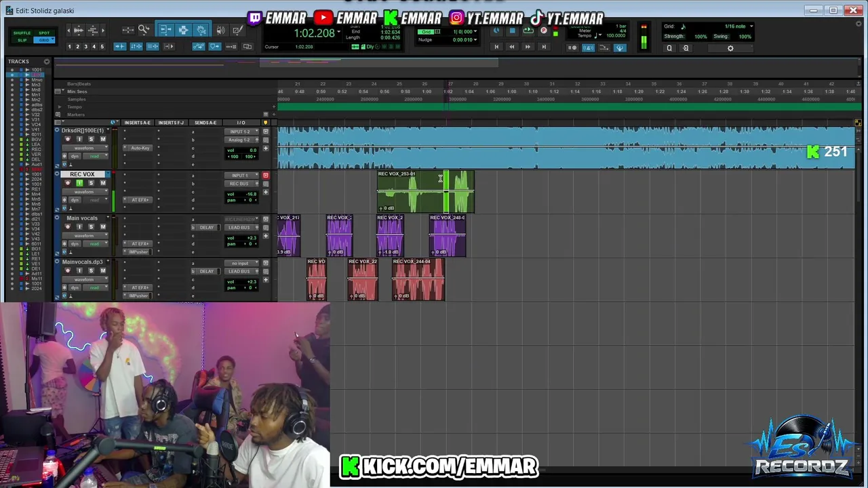Click the MIDI zoom icon
Screen dimensions: 868x488
pos(93,30)
